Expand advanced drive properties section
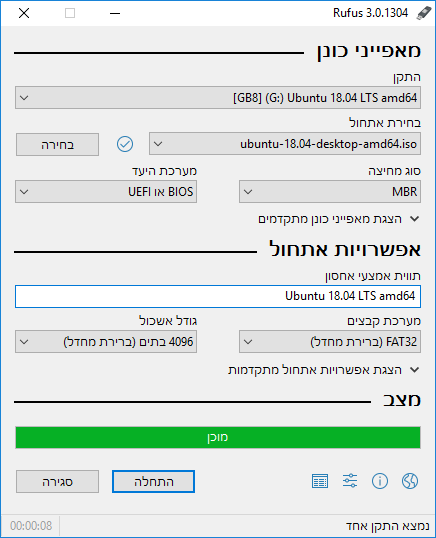Viewport: 436px width, 538px height. coord(339,219)
